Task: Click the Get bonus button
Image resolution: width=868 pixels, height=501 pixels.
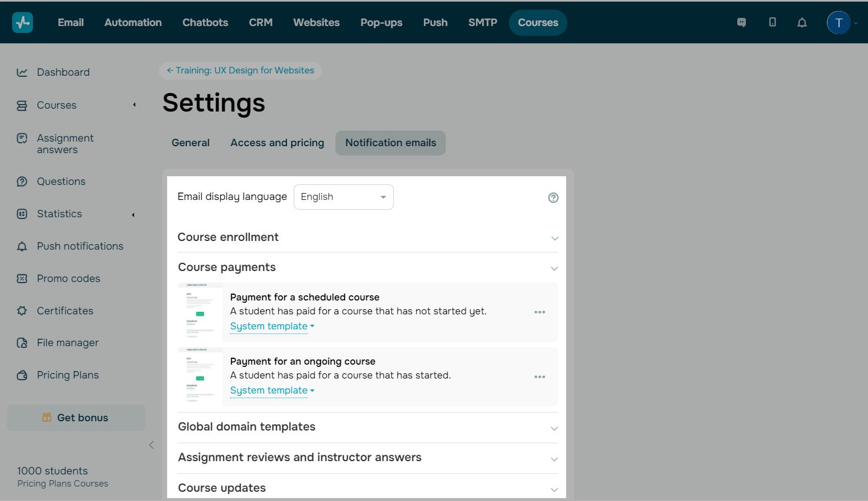Action: click(76, 418)
